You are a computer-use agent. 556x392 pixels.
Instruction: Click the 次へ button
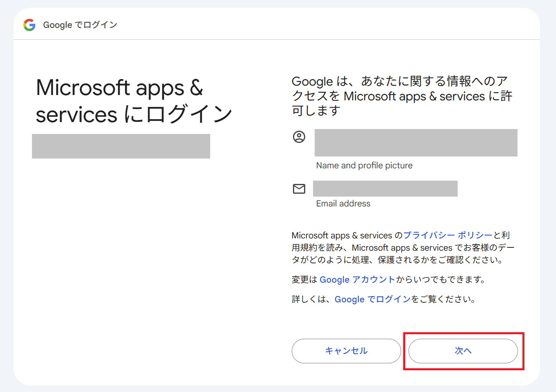pyautogui.click(x=463, y=351)
